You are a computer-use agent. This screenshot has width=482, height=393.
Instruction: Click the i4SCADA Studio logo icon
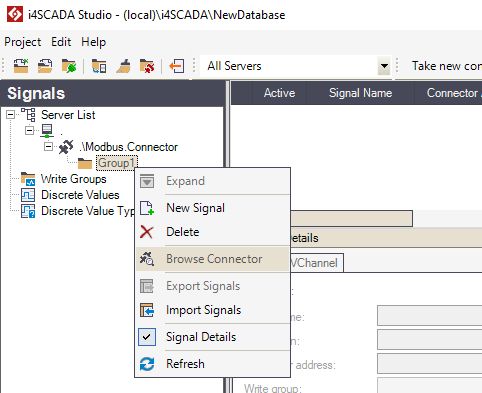(15, 14)
